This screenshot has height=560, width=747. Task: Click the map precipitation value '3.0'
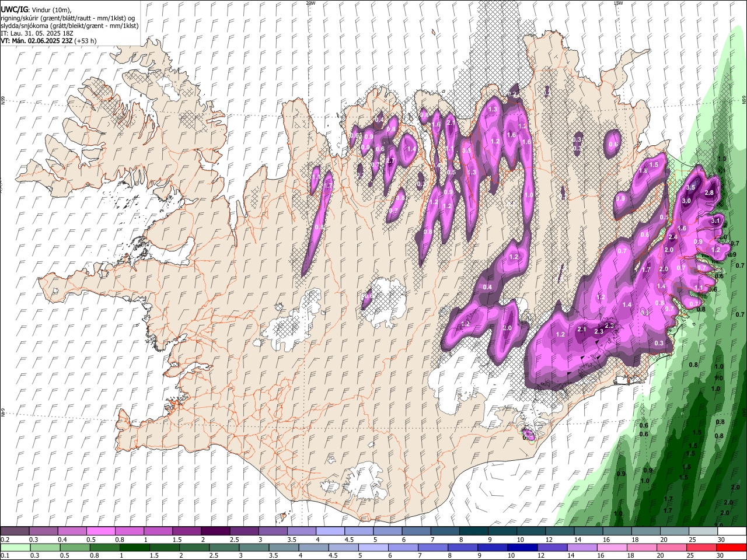coord(686,201)
